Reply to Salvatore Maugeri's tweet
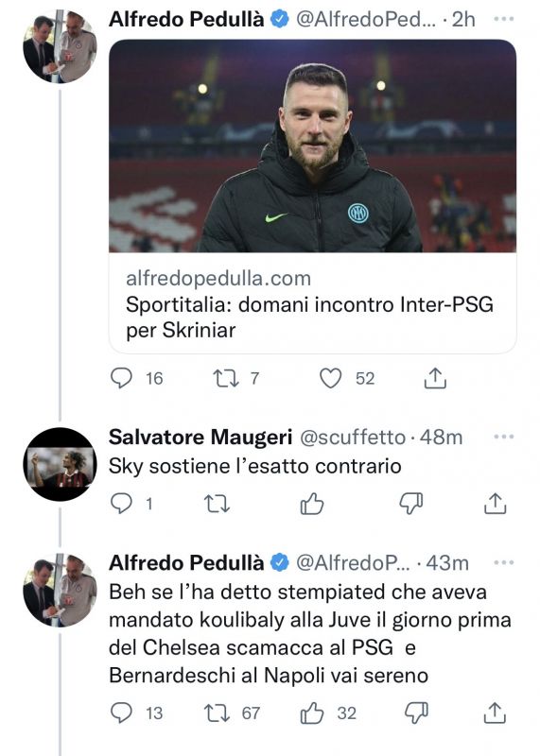Screen dimensions: 540x756 (122, 504)
